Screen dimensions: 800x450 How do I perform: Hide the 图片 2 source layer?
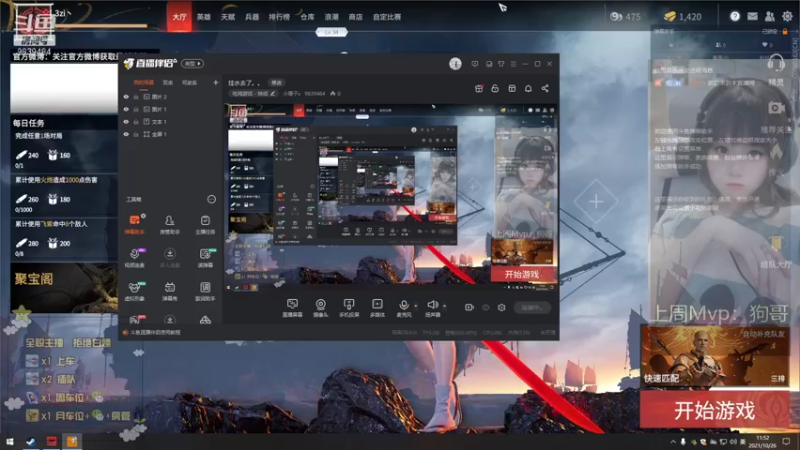pos(126,96)
